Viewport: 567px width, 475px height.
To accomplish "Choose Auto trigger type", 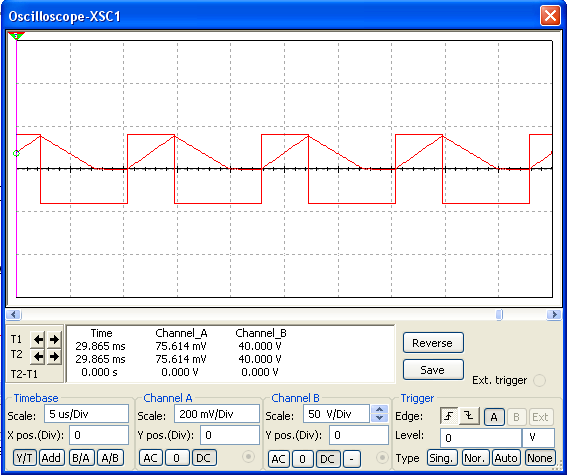I will coord(506,458).
